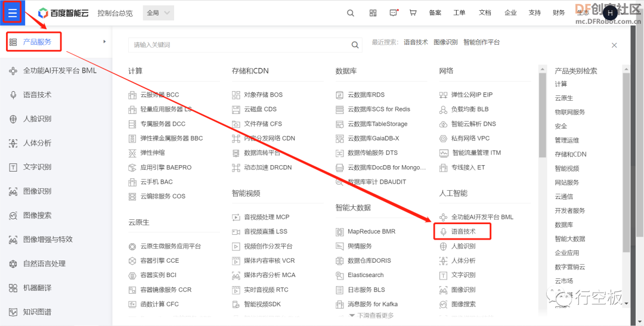Open the 企业 header menu
This screenshot has height=326, width=644.
pos(510,13)
